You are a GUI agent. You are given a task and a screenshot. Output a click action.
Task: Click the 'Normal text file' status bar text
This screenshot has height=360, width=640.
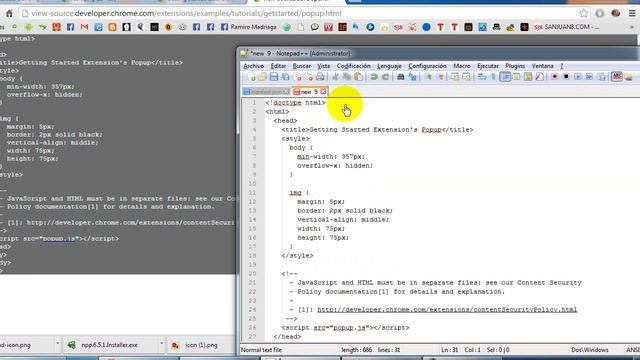(261, 350)
